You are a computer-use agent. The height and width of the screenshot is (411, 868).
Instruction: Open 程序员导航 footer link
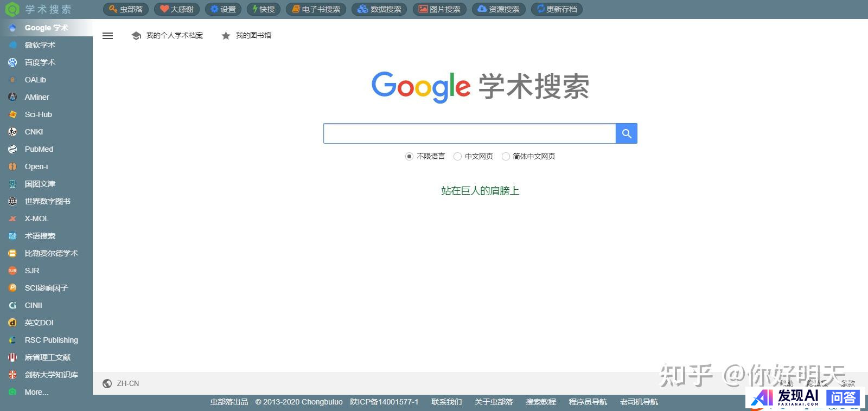coord(588,402)
